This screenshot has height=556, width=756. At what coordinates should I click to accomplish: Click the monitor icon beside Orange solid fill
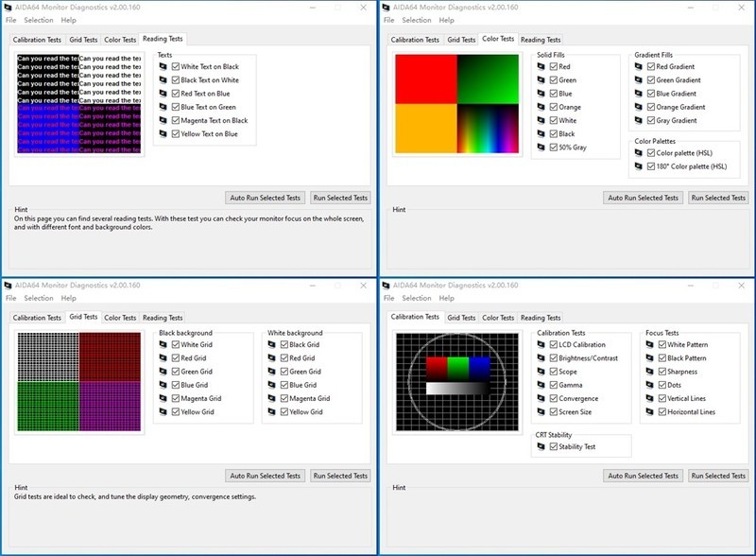tap(541, 107)
